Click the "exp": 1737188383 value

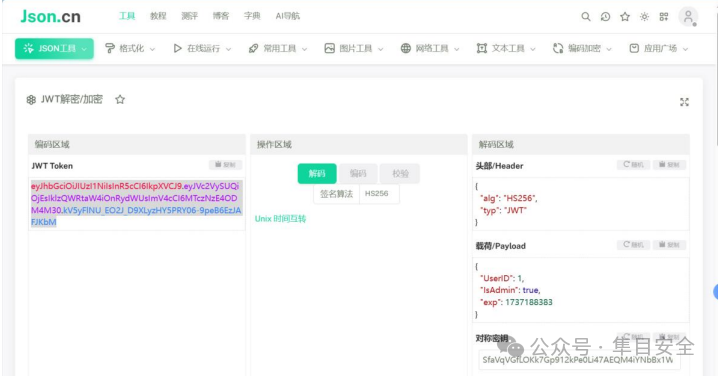(x=529, y=302)
